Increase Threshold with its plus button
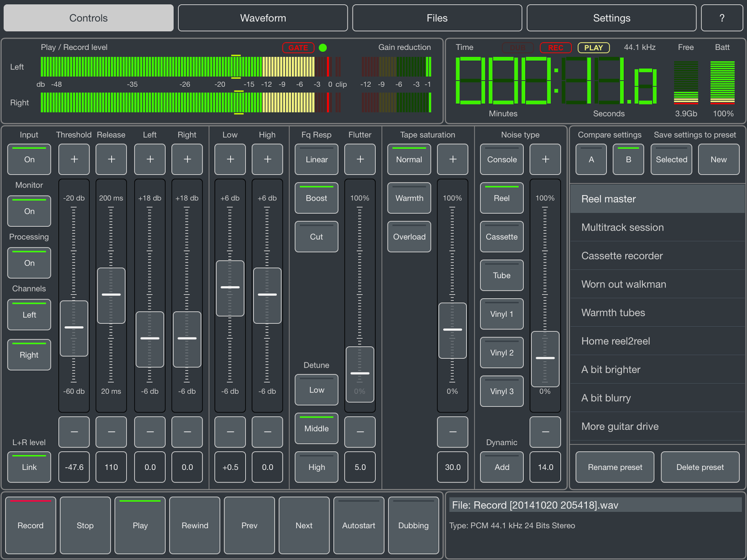The height and width of the screenshot is (560, 747). point(74,159)
